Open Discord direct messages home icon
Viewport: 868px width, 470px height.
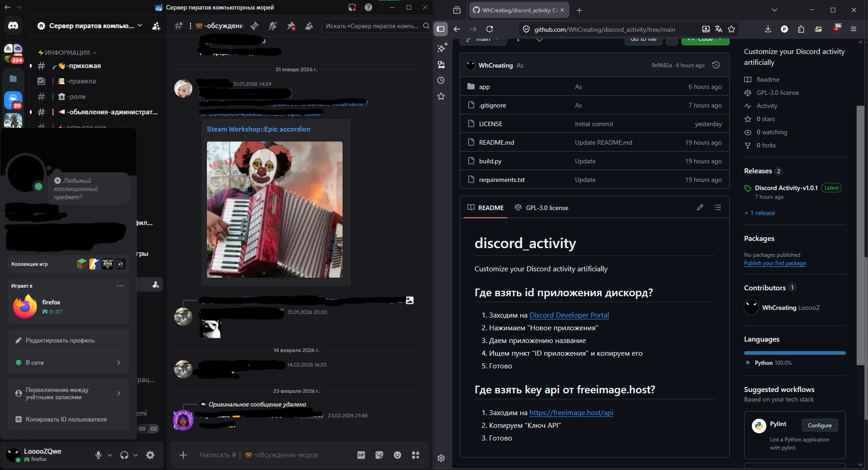[x=13, y=26]
